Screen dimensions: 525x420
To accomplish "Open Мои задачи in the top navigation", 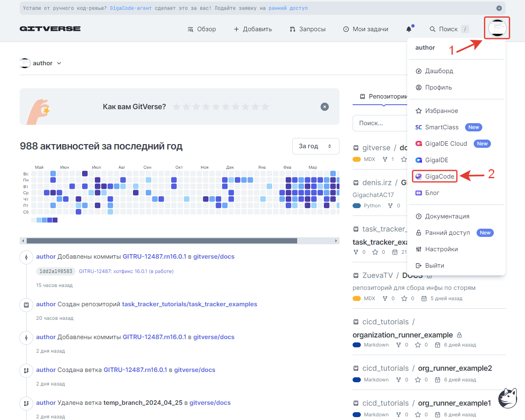I will coord(366,29).
